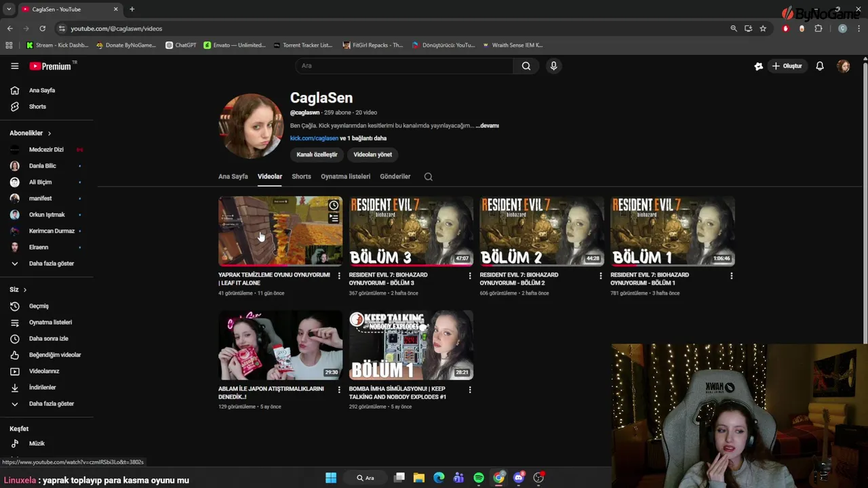Open Windows Start menu
The height and width of the screenshot is (488, 868).
tap(331, 478)
